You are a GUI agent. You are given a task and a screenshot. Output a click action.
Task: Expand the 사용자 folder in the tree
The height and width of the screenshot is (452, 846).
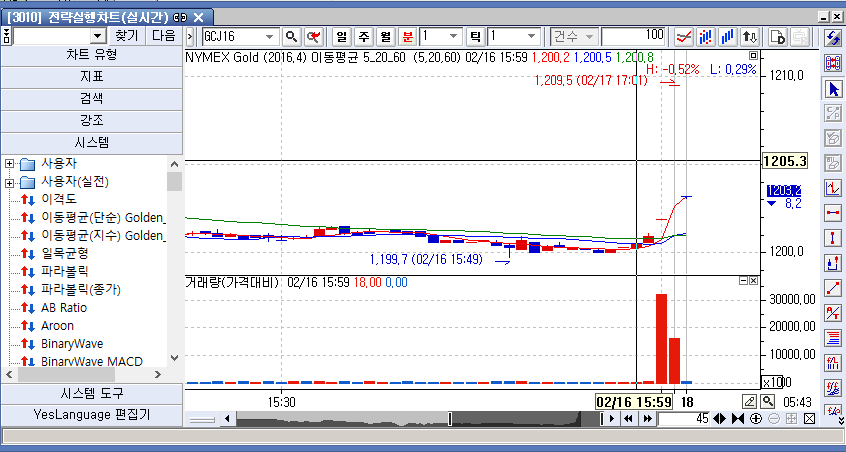click(9, 163)
